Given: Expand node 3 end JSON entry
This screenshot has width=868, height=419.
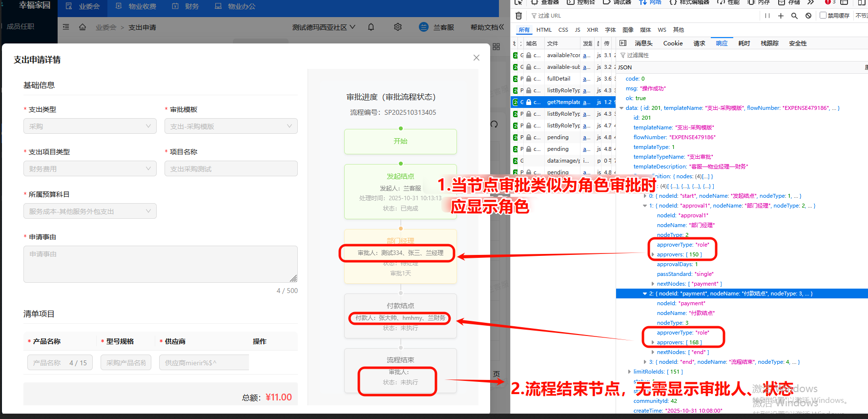Looking at the screenshot, I should pos(645,362).
